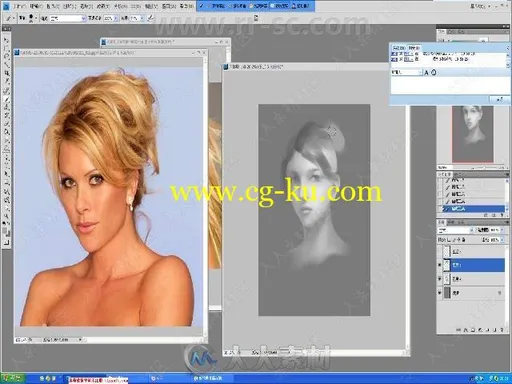The width and height of the screenshot is (512, 384).
Task: Open the layer Fill arrow in Layers panel
Action: tap(502, 240)
